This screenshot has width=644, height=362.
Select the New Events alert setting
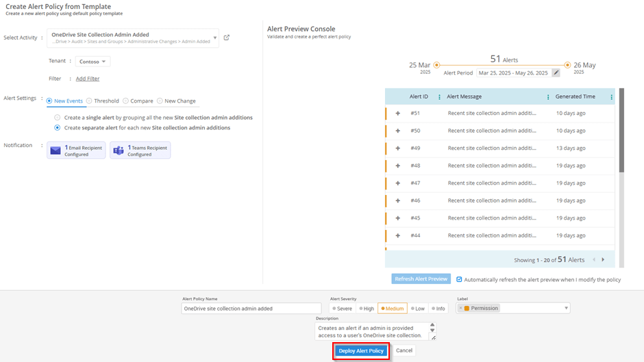pos(64,101)
